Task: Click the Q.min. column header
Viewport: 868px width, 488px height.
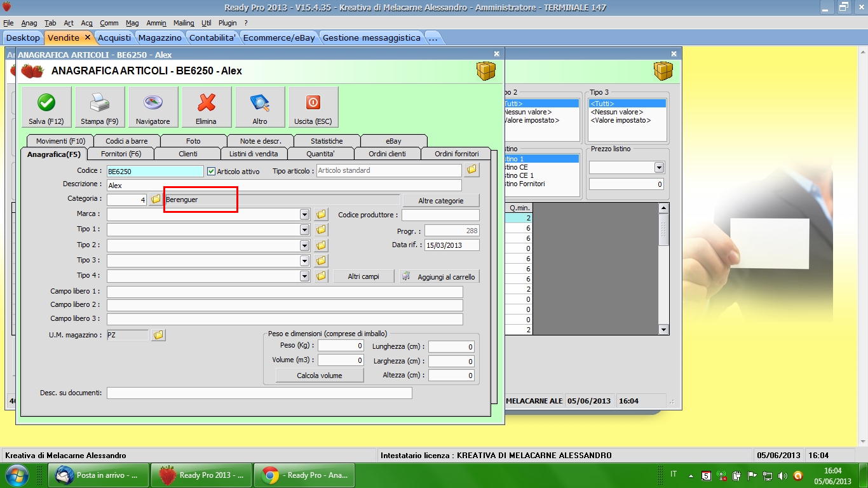Action: tap(520, 208)
